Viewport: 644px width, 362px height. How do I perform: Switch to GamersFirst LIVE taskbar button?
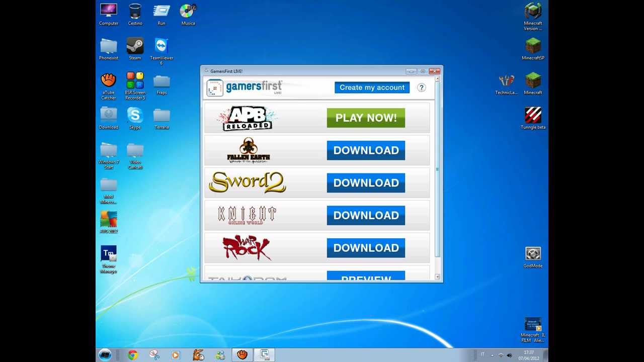pos(264,355)
